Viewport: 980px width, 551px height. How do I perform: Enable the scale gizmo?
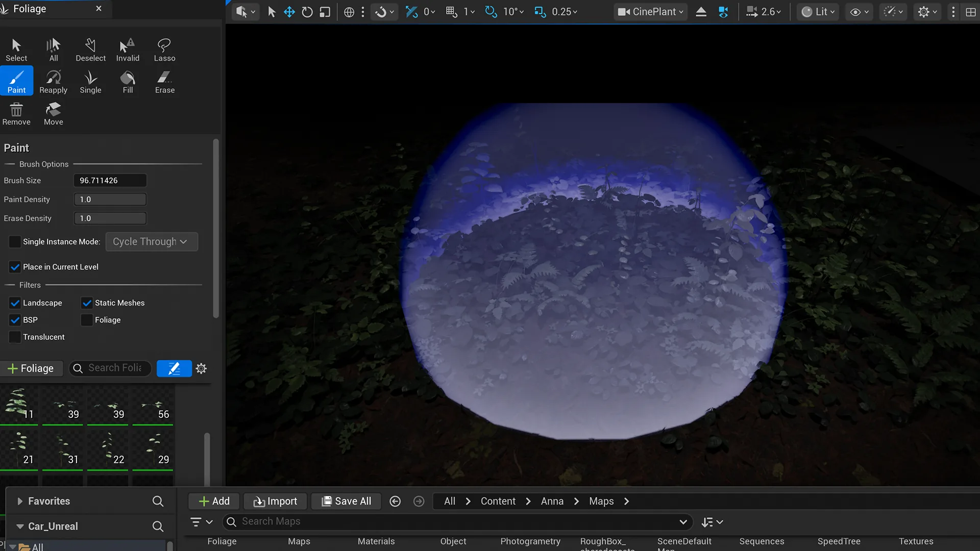click(325, 12)
